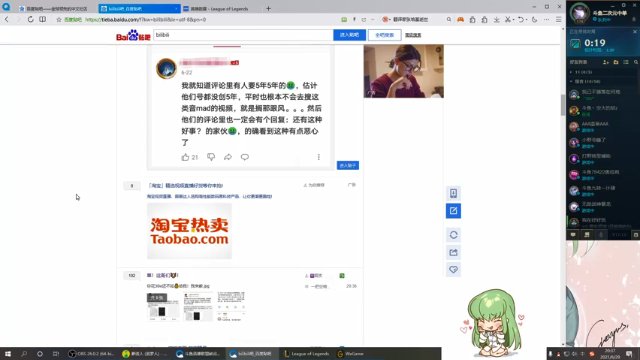Collapse the expanded friends group arrow

tap(571, 81)
